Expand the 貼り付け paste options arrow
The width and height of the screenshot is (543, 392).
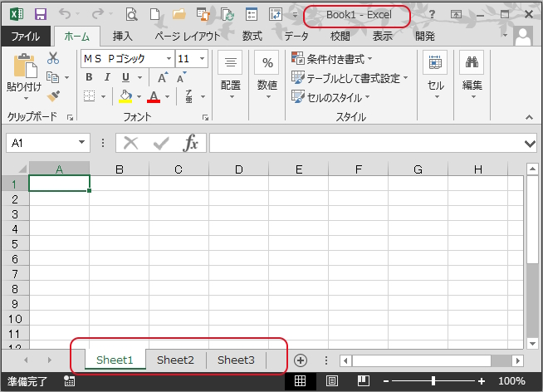[26, 99]
